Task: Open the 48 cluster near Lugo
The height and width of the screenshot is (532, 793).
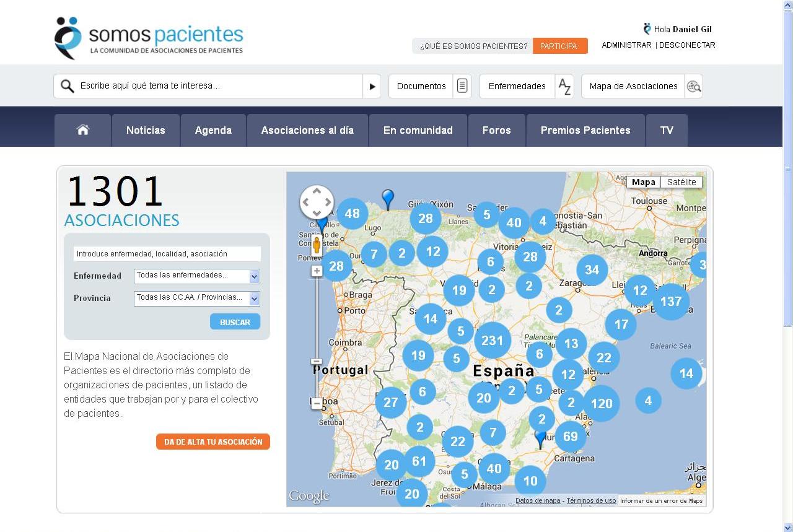Action: tap(352, 214)
